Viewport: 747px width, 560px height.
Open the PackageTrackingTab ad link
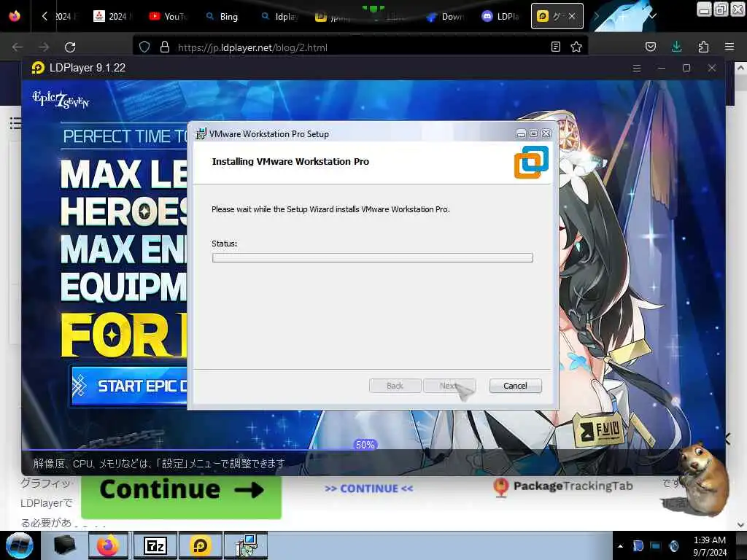tap(562, 486)
